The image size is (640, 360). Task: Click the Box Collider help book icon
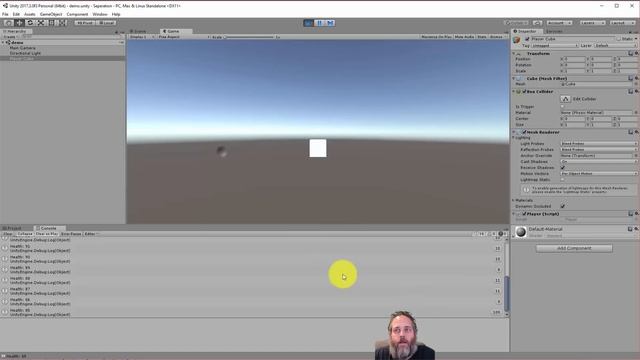tap(631, 91)
